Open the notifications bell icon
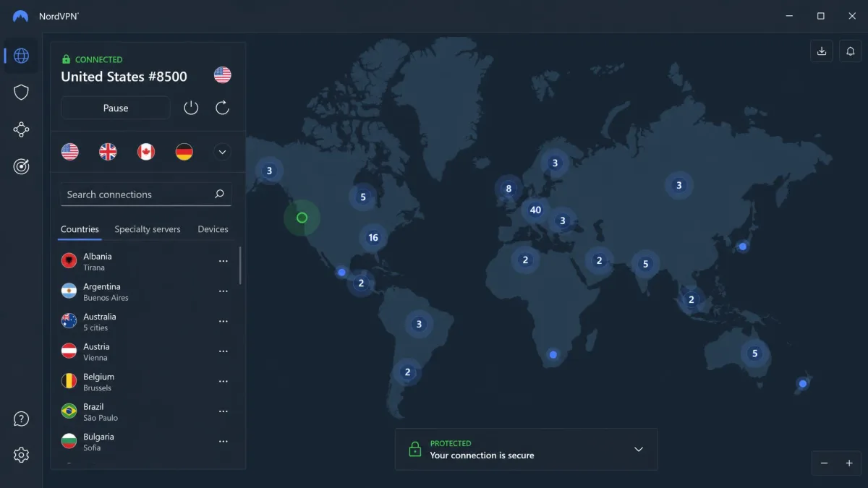The width and height of the screenshot is (868, 488). tap(851, 51)
